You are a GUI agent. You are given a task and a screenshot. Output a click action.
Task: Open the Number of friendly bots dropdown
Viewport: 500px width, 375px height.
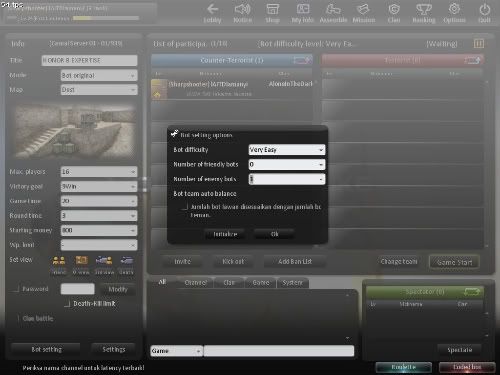[x=287, y=164]
